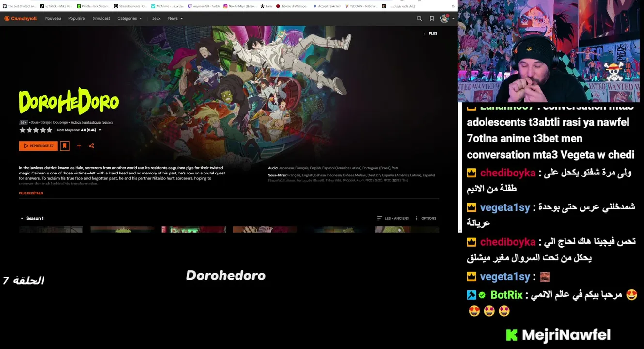Open the Fantastique genre link

pyautogui.click(x=92, y=122)
